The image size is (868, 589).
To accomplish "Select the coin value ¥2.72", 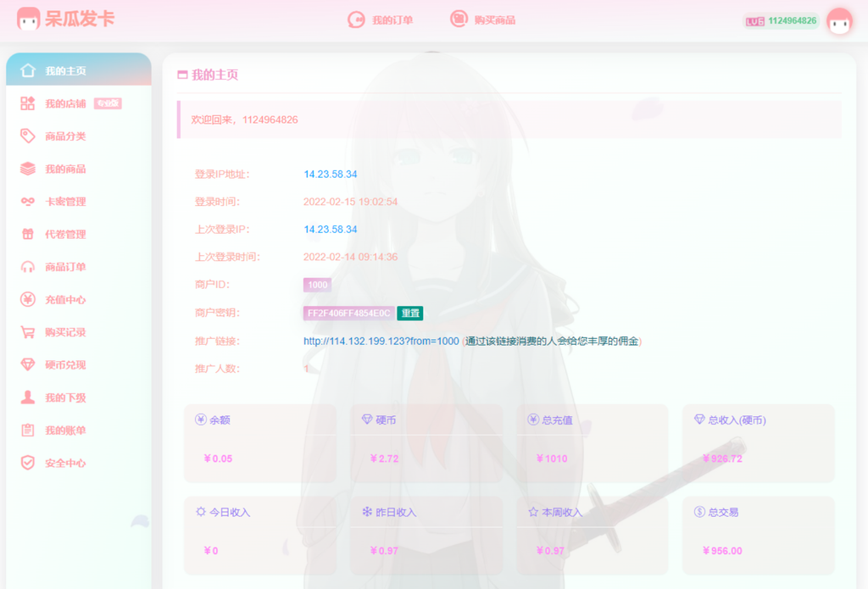I will click(384, 458).
